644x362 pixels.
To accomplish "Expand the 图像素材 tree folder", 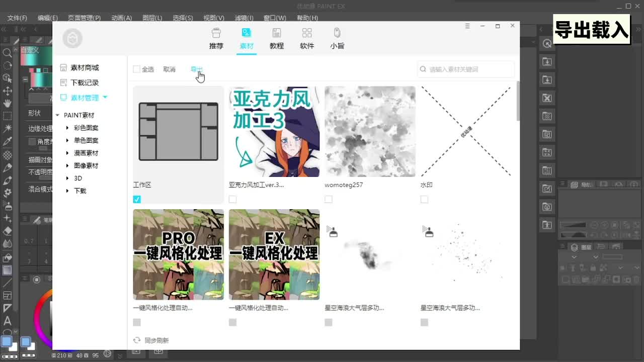I will [x=67, y=165].
